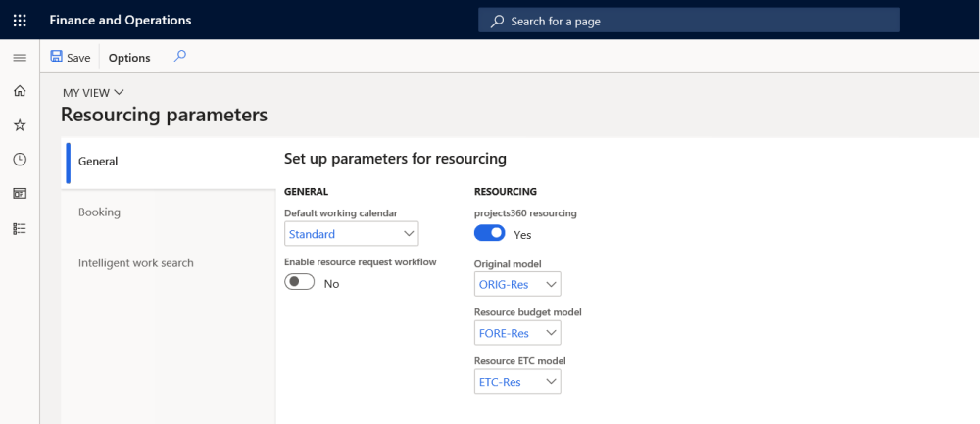
Task: Expand Default working calendar dropdown
Action: (x=409, y=234)
